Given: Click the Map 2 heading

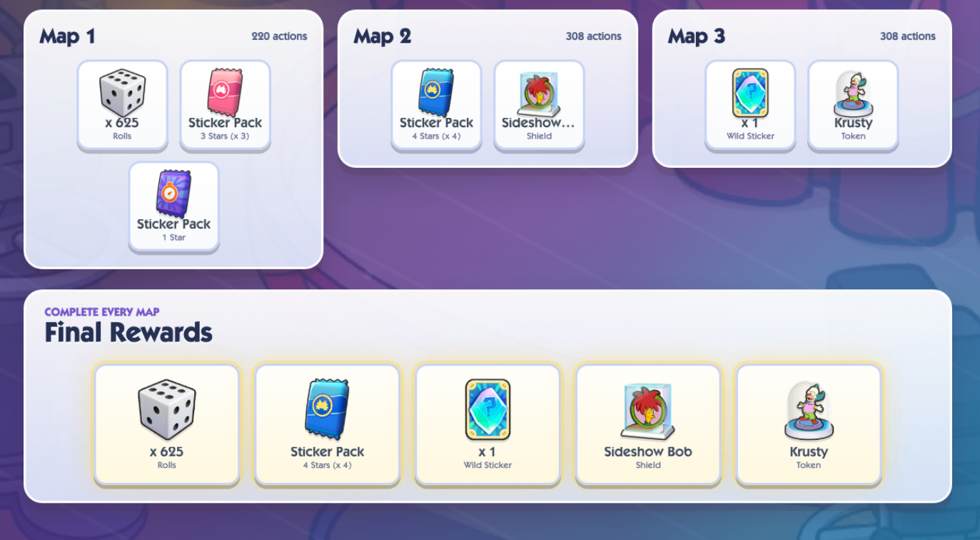Looking at the screenshot, I should click(x=382, y=36).
